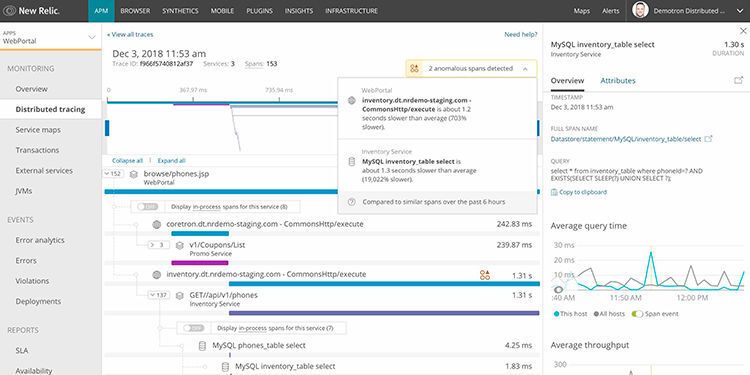Click external link icon beside full span name
The height and width of the screenshot is (375, 750).
point(709,139)
